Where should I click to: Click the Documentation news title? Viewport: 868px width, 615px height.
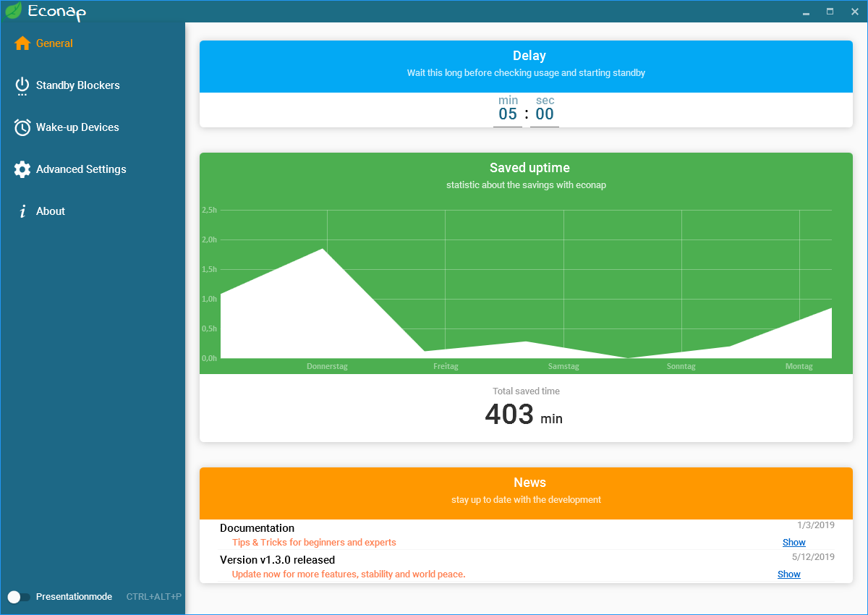pyautogui.click(x=257, y=528)
